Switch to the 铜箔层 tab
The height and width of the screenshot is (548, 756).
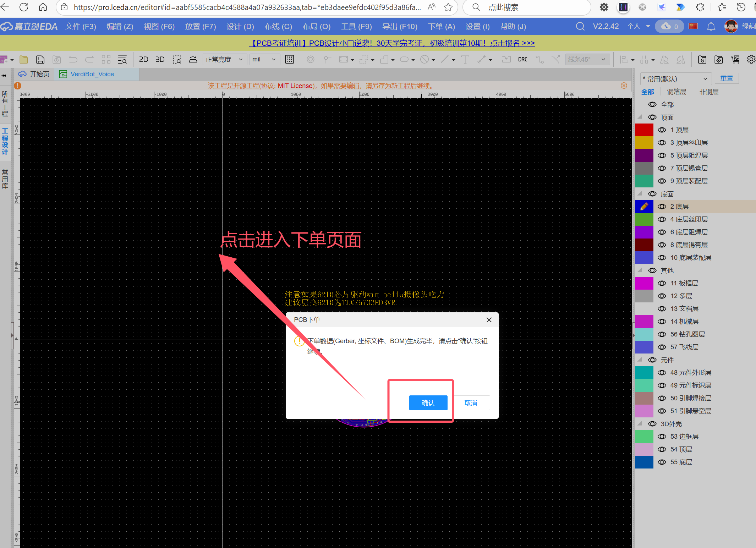(x=676, y=92)
